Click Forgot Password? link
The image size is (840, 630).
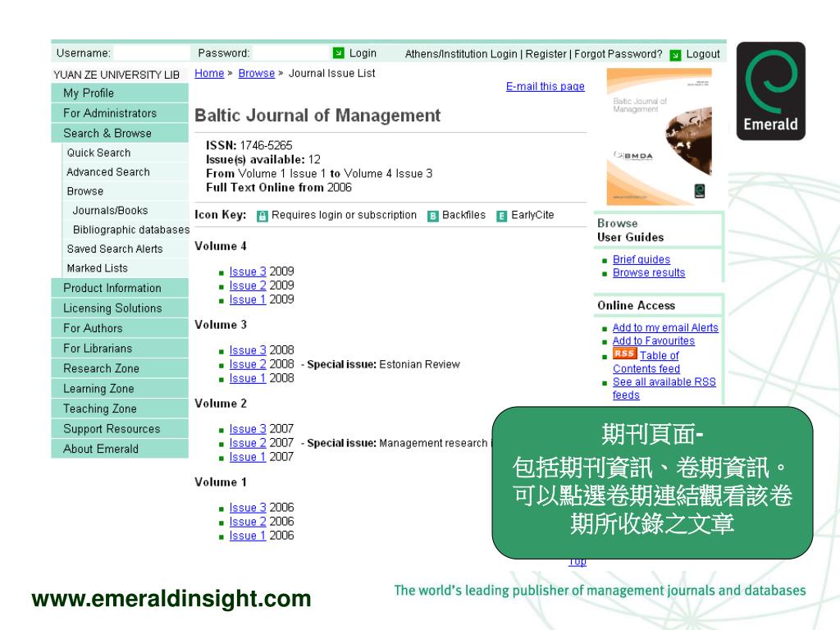click(x=618, y=54)
